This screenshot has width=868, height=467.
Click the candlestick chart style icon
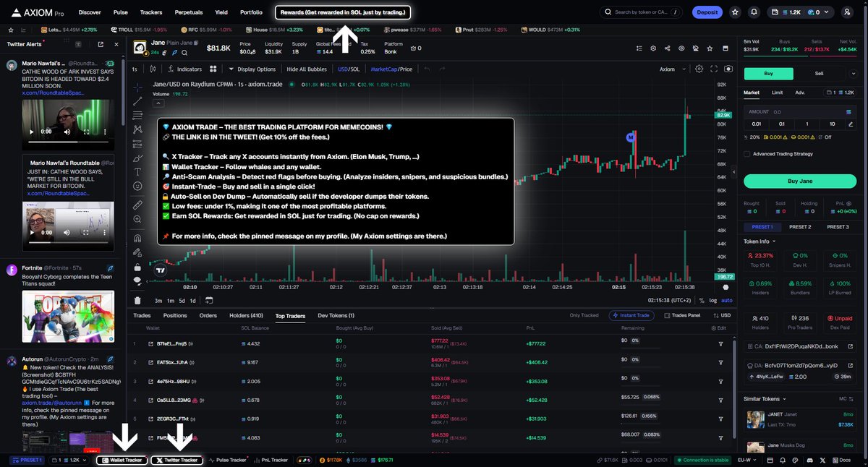153,69
